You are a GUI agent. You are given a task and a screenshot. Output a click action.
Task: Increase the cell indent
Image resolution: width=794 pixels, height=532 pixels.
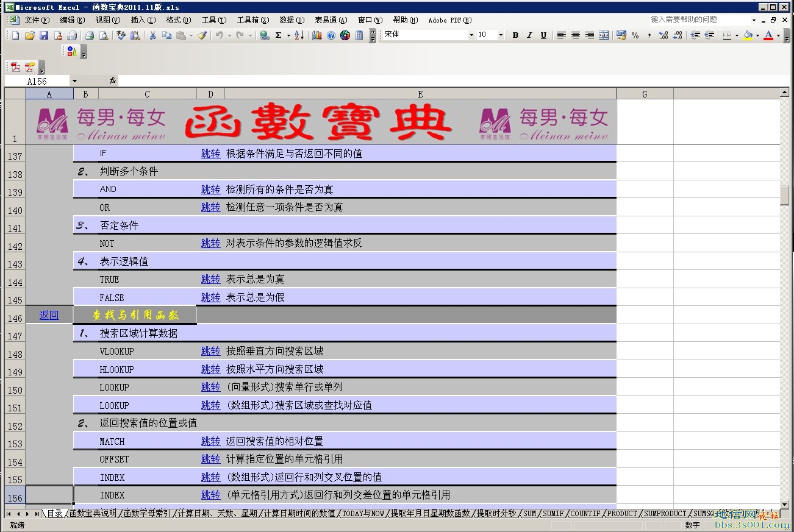pyautogui.click(x=709, y=35)
